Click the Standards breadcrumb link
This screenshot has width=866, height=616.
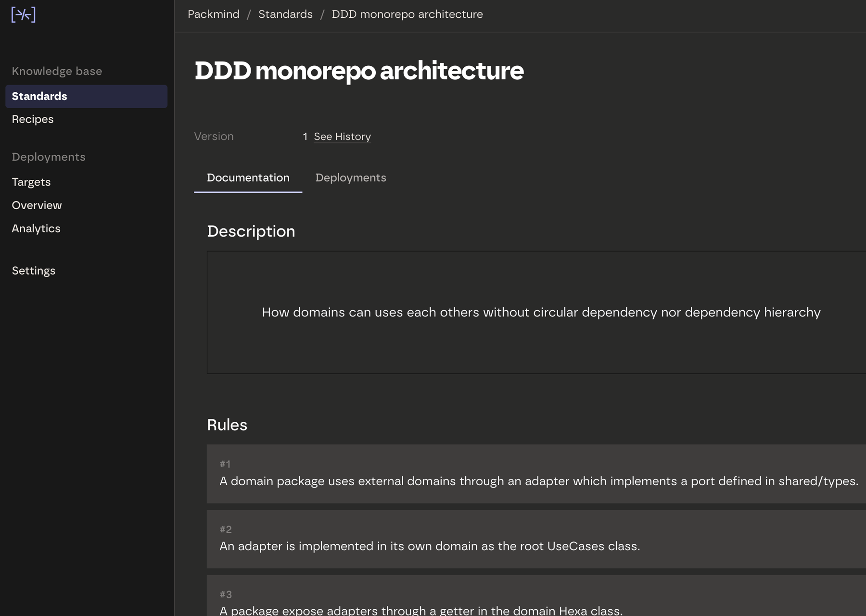coord(285,14)
